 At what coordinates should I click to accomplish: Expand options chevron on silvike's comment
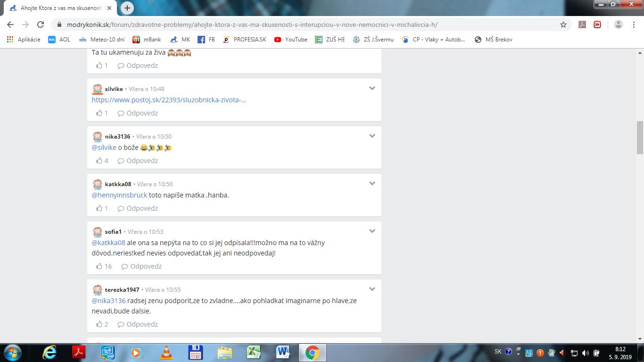tap(372, 88)
